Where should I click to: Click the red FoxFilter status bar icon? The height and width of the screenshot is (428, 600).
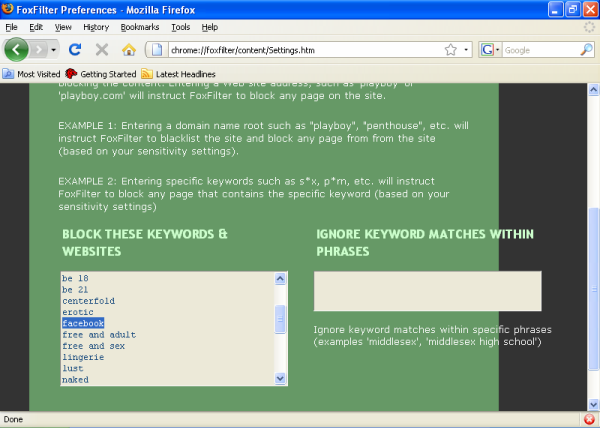590,420
